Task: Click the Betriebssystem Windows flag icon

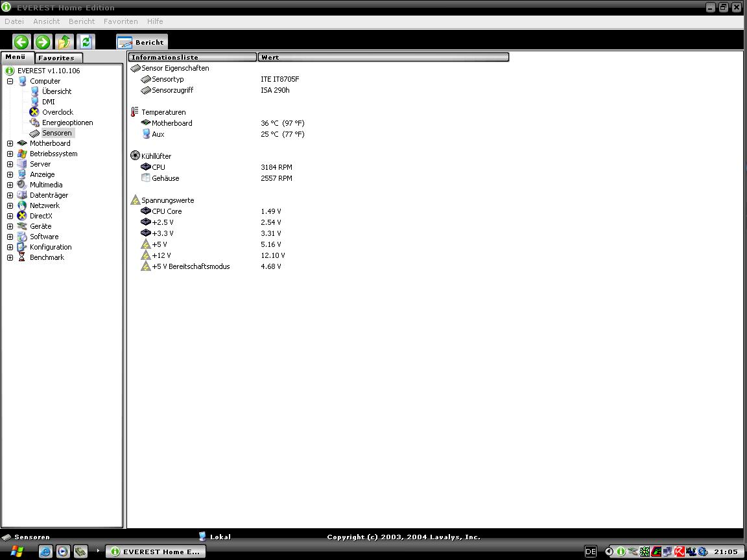Action: [x=22, y=154]
